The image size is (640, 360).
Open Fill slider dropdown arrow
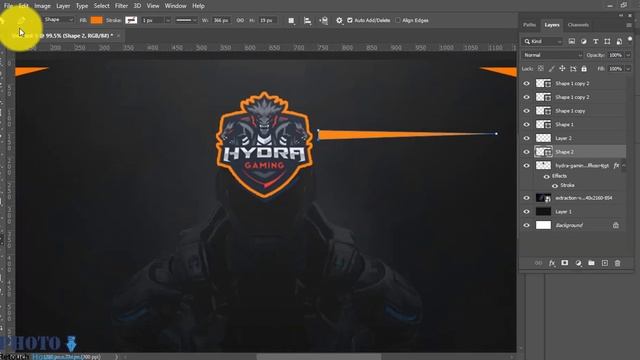(628, 69)
